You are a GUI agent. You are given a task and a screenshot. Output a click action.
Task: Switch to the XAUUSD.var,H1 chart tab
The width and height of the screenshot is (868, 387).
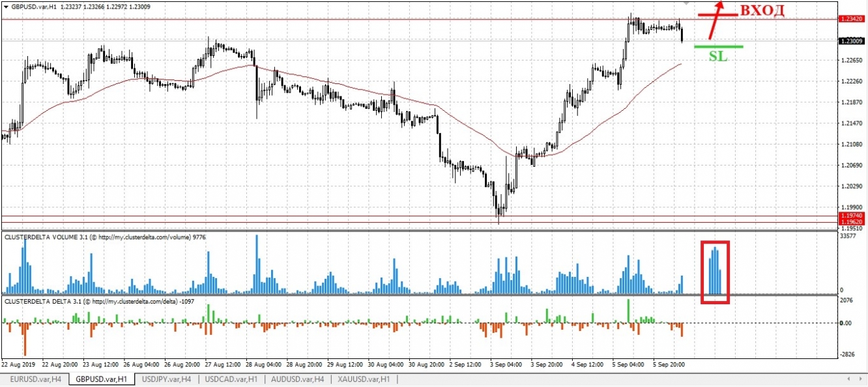[362, 379]
